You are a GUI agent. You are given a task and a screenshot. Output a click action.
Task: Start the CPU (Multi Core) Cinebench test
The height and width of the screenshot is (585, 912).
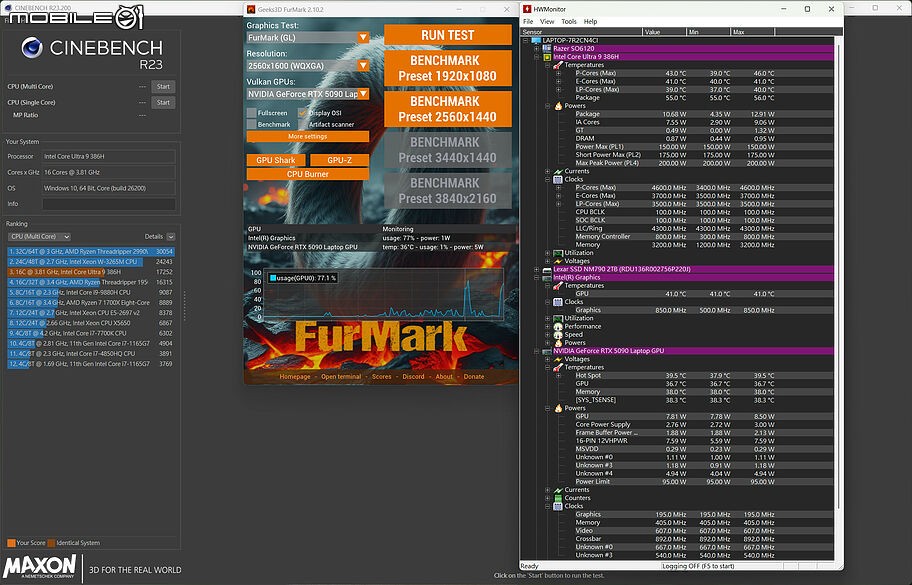tap(163, 87)
